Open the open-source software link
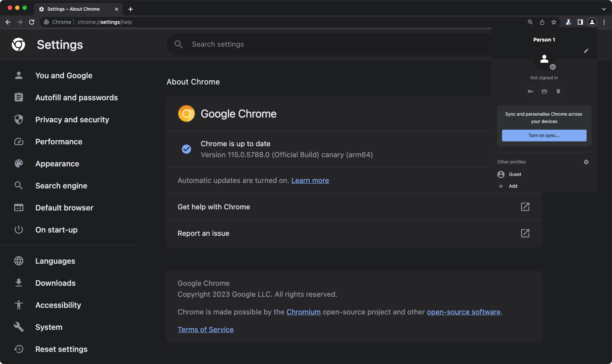The image size is (612, 364). click(x=463, y=312)
